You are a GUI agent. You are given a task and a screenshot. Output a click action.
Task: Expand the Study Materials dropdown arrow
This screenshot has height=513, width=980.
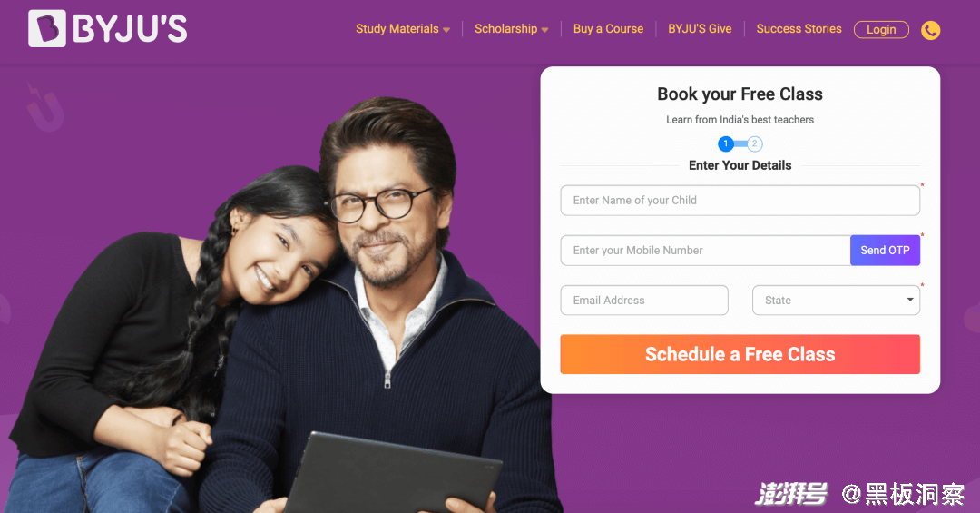point(446,30)
